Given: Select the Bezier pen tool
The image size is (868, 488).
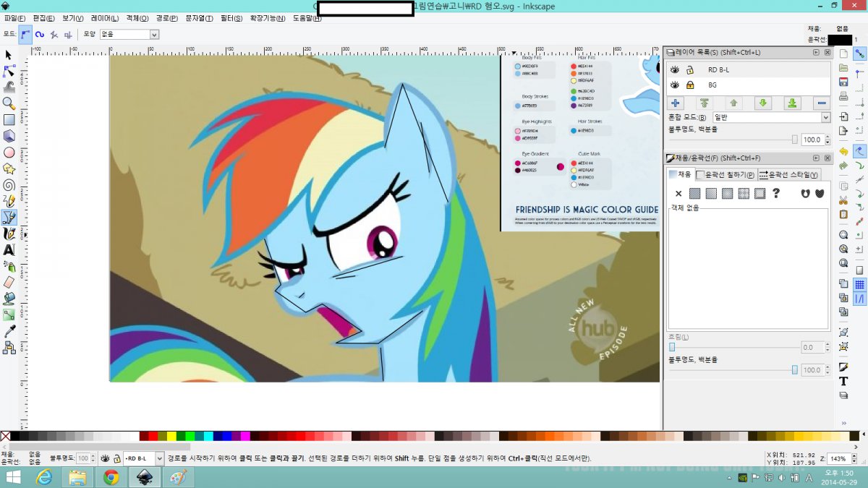Looking at the screenshot, I should 9,217.
